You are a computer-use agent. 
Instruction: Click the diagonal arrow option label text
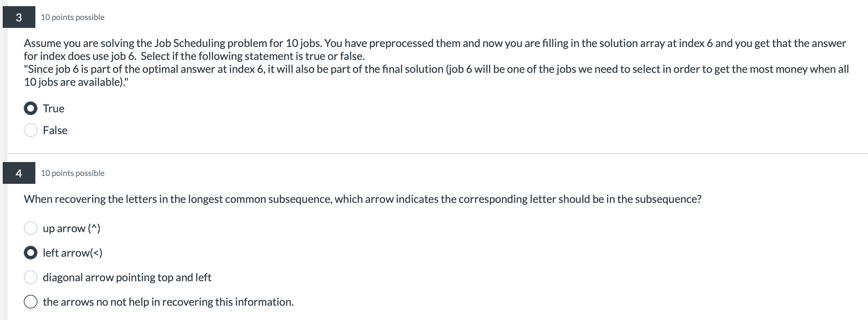click(127, 277)
